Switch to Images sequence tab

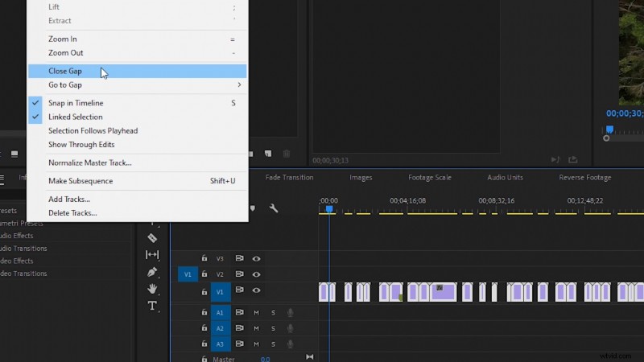[361, 177]
